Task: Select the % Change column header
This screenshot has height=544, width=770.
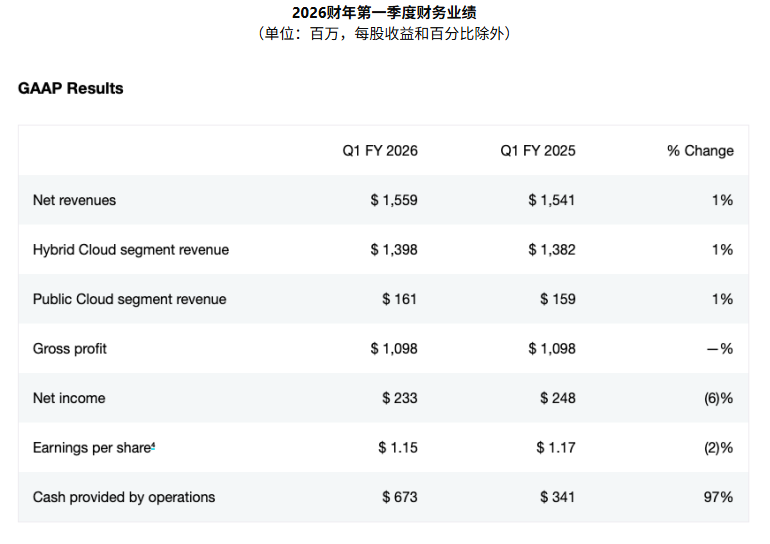Action: point(700,151)
